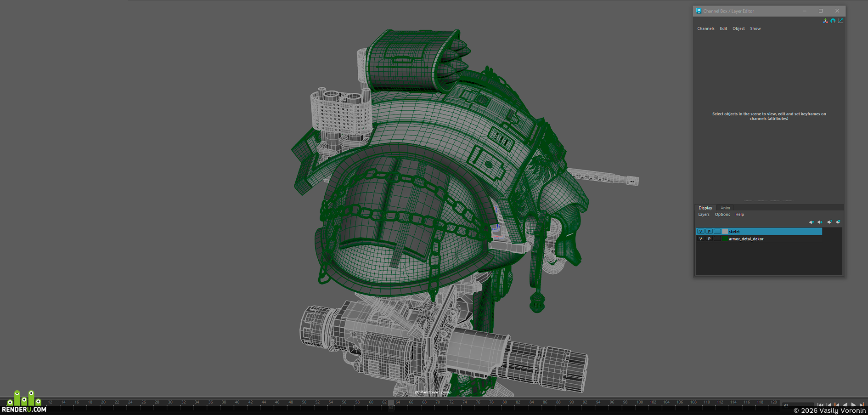Toggle playback P of armor_detal_dekor layer

click(709, 239)
